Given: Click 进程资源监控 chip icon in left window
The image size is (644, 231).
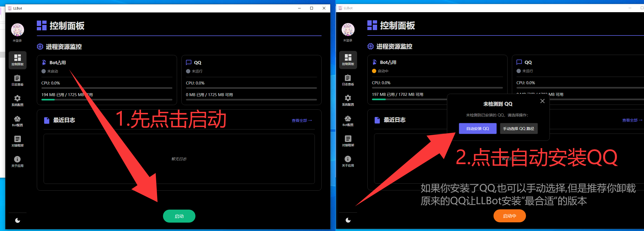Looking at the screenshot, I should 40,47.
